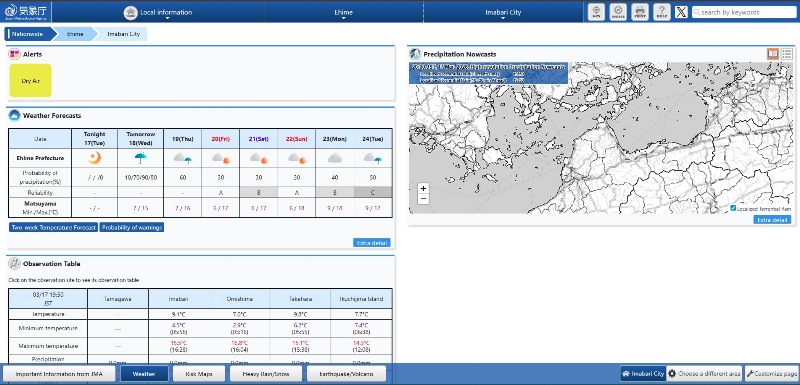Viewport: 800px width, 385px height.
Task: Open Extra detail under Precipitation Nowcasts
Action: (772, 219)
